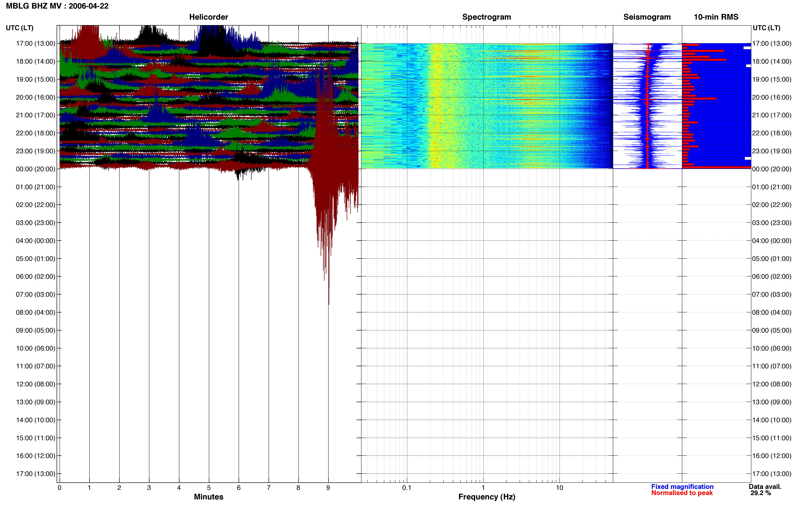Click the 'Spectrogram' panel title

487,17
